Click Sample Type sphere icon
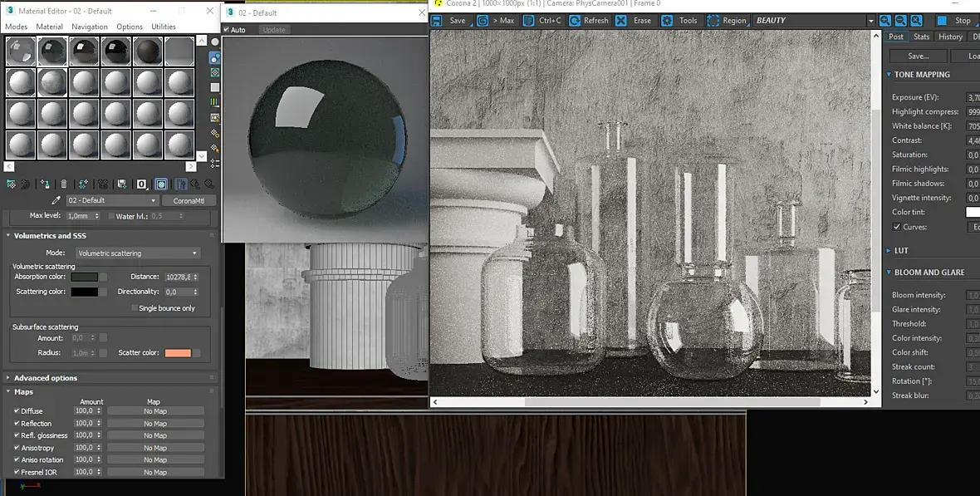This screenshot has height=496, width=980. pos(215,42)
